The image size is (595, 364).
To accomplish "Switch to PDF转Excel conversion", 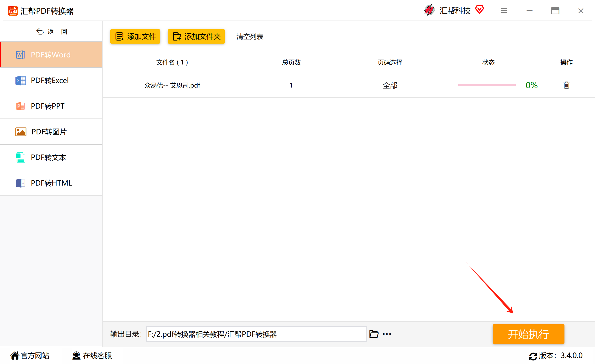I will 51,80.
